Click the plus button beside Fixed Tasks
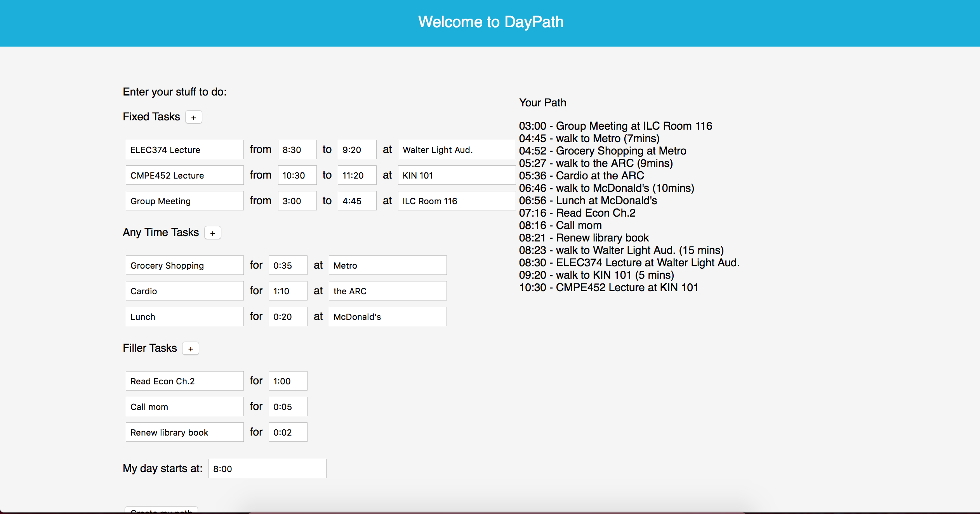The width and height of the screenshot is (980, 514). coord(193,117)
